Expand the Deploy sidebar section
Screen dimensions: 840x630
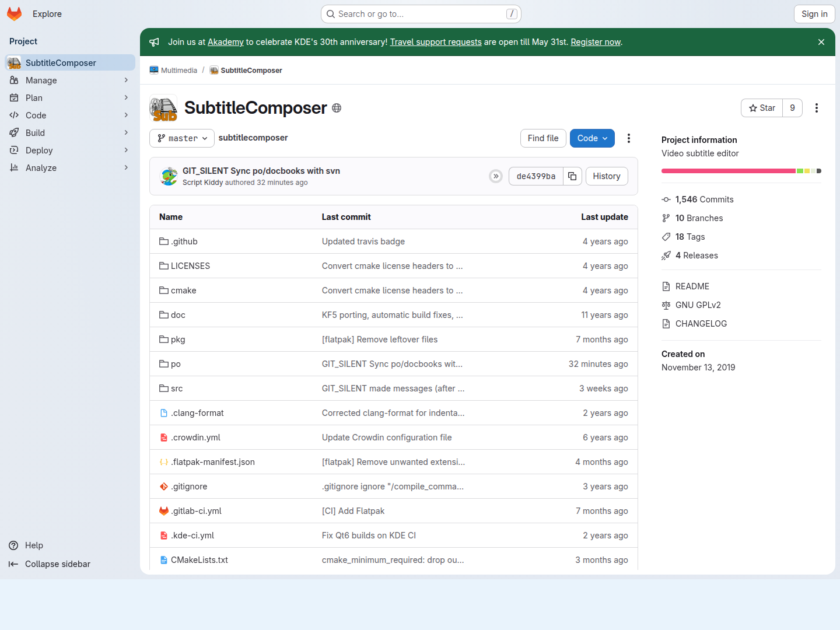click(x=70, y=150)
